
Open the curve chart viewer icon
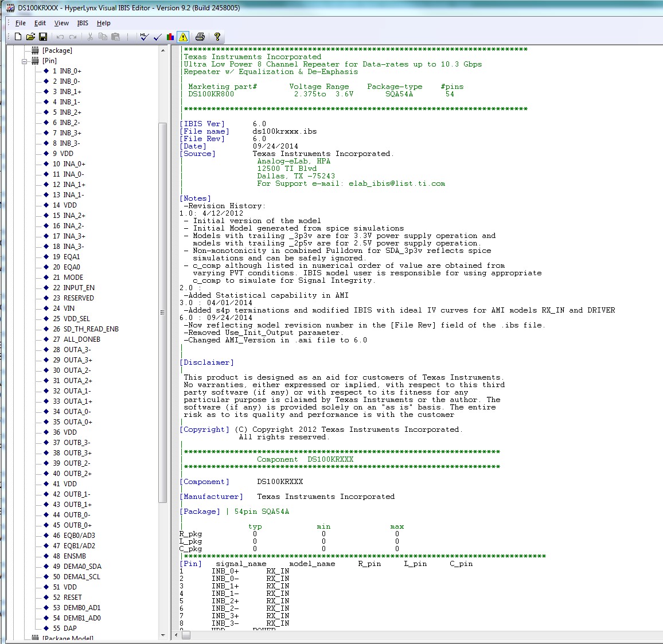(x=170, y=37)
